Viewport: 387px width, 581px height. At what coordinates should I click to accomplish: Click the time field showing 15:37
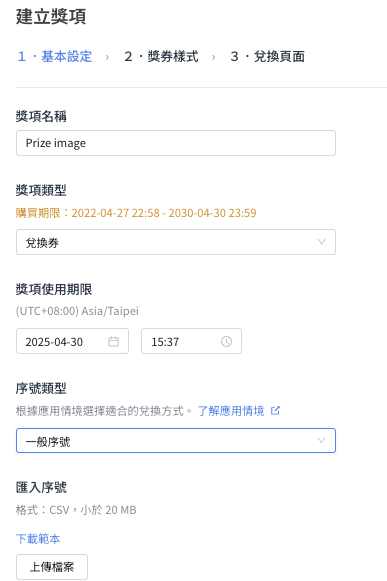pos(191,341)
